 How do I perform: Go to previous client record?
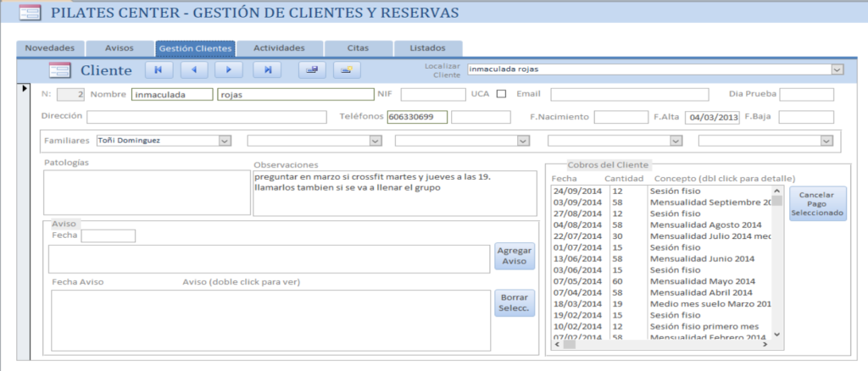click(194, 70)
